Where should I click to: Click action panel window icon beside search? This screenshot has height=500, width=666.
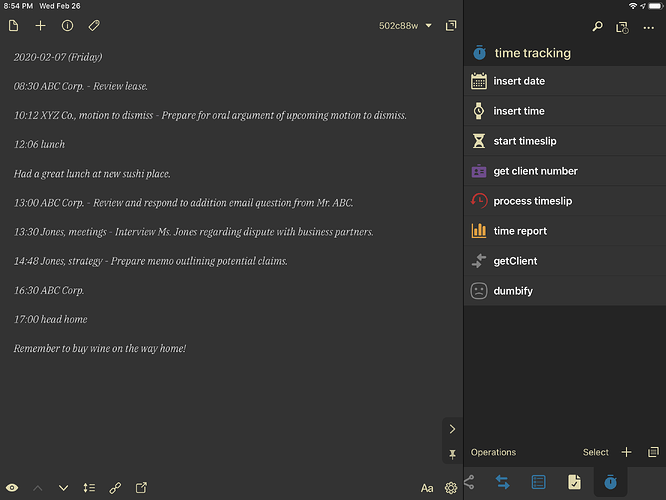(622, 28)
